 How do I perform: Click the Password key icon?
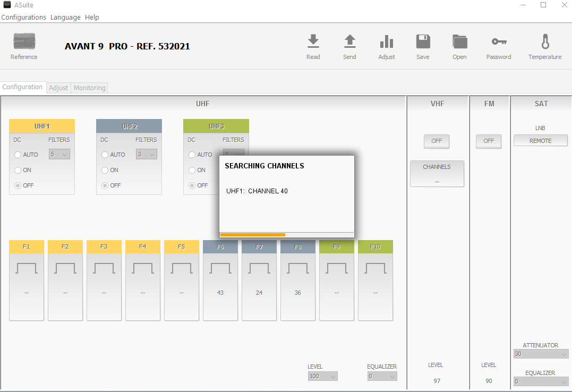[499, 41]
